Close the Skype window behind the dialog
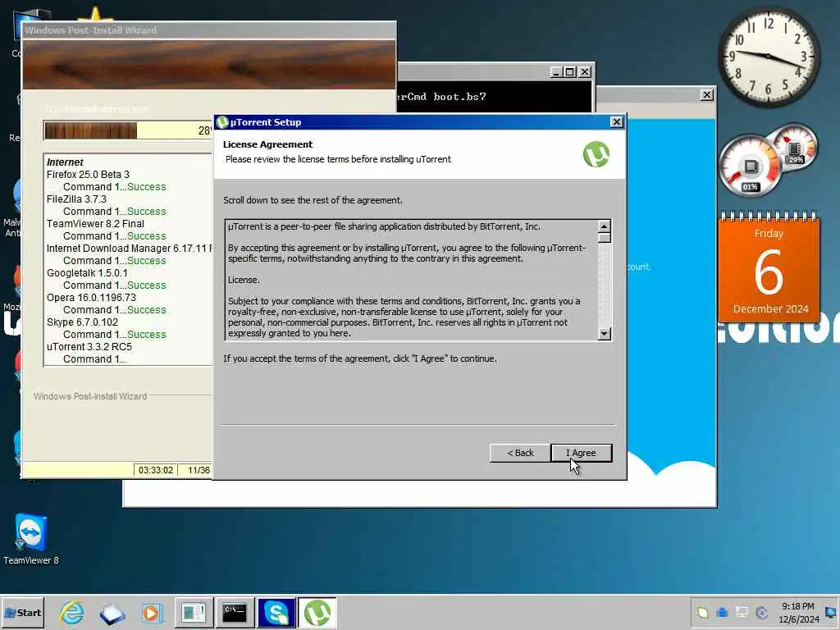The width and height of the screenshot is (840, 630). click(706, 95)
